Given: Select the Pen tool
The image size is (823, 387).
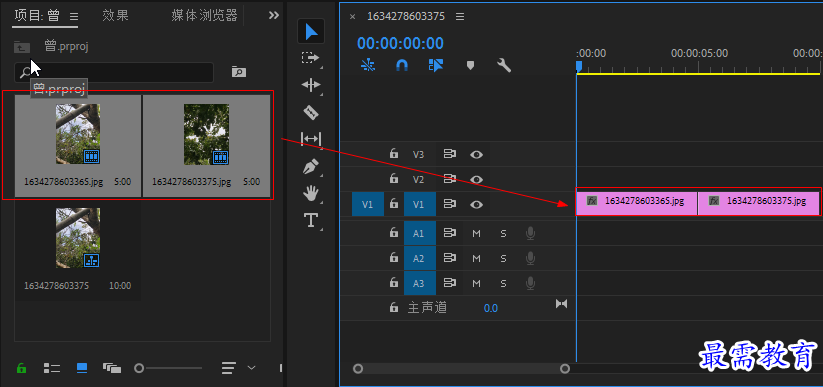Looking at the screenshot, I should coord(311,166).
